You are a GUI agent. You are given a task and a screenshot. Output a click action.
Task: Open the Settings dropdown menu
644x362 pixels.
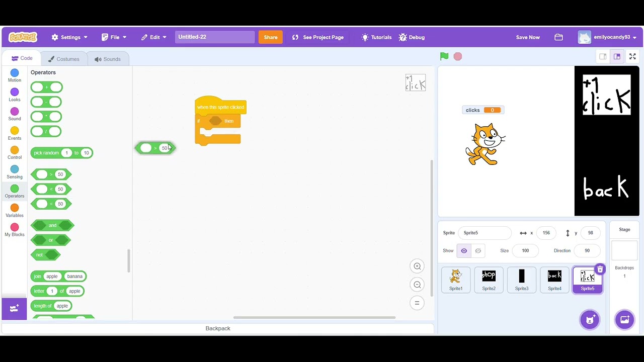pyautogui.click(x=69, y=37)
